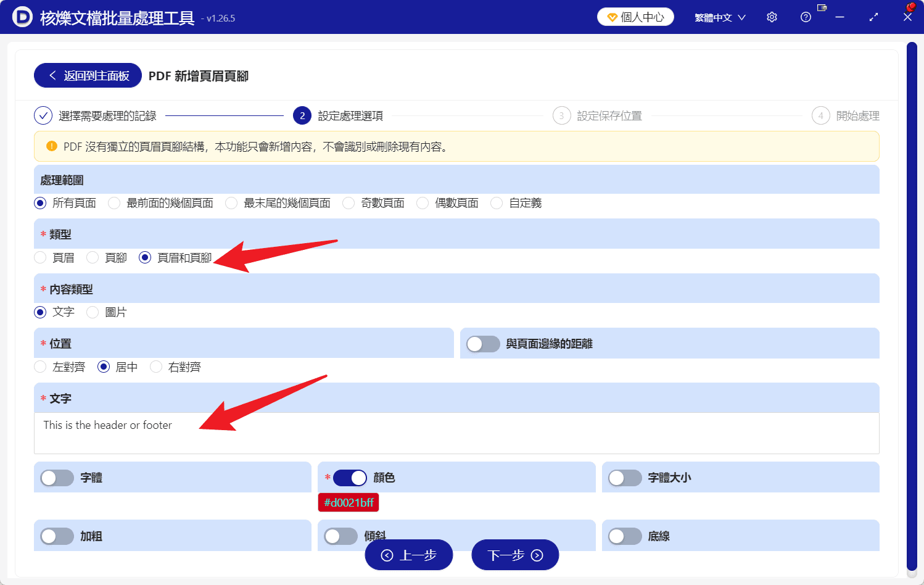
Task: Select 居中 position radio
Action: click(x=104, y=367)
